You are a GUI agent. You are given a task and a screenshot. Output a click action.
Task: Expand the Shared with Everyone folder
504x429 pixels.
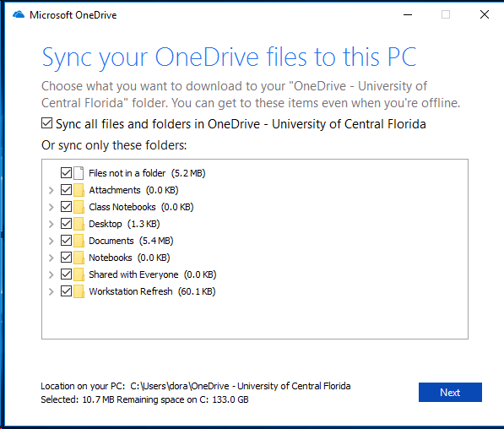51,274
